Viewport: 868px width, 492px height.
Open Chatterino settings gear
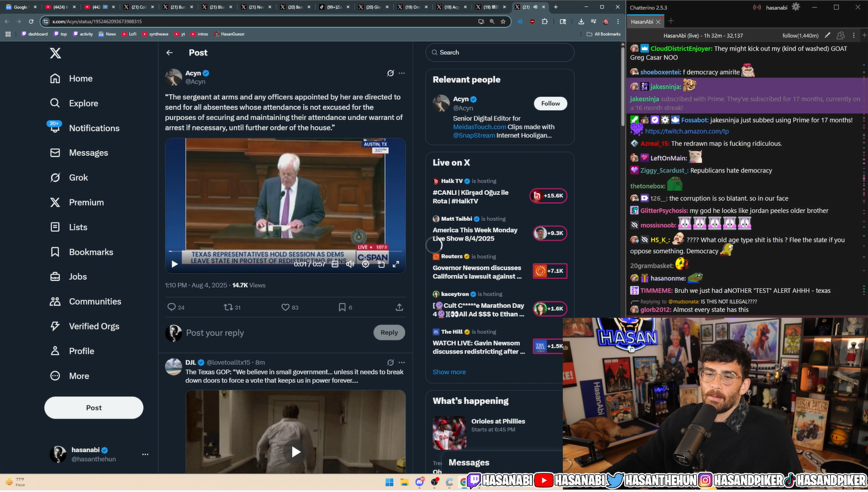click(x=795, y=7)
